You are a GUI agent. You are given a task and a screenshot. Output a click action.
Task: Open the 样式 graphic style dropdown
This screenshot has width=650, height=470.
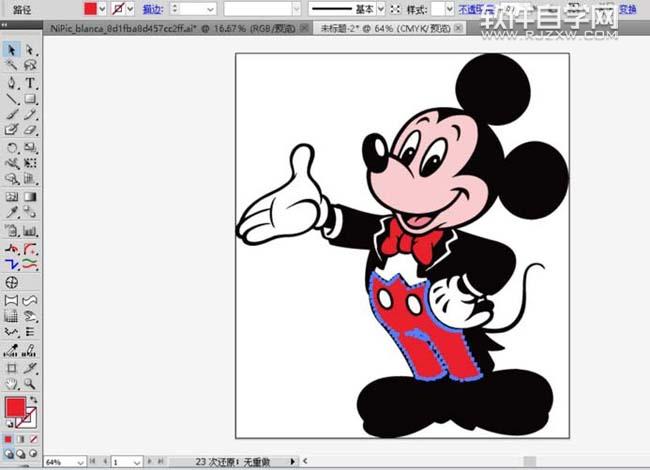[x=449, y=9]
